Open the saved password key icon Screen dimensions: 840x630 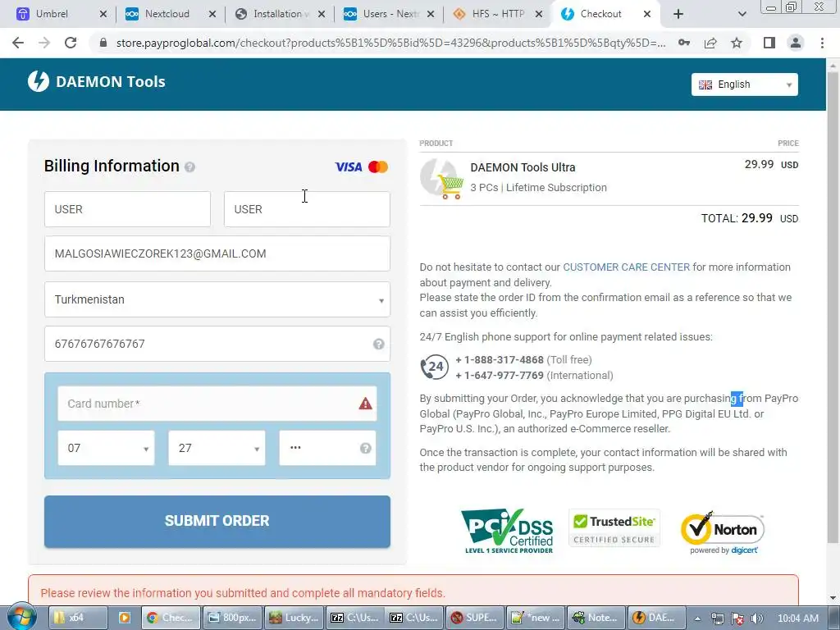pos(684,43)
